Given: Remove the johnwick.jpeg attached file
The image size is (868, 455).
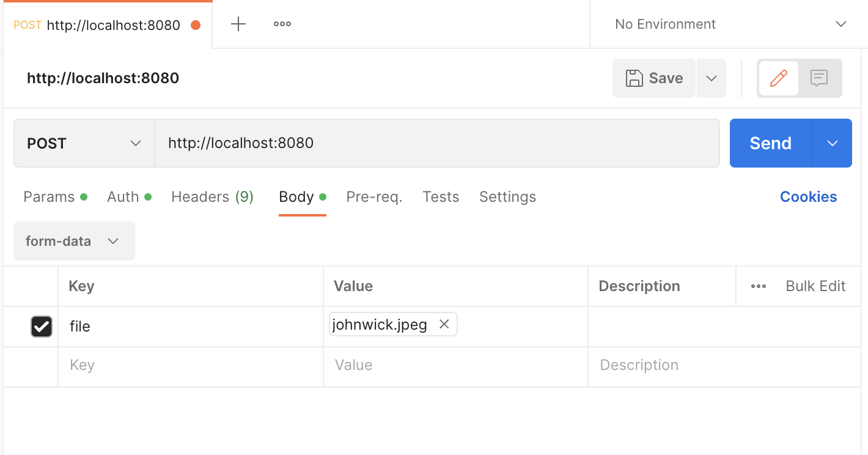Looking at the screenshot, I should click(444, 324).
